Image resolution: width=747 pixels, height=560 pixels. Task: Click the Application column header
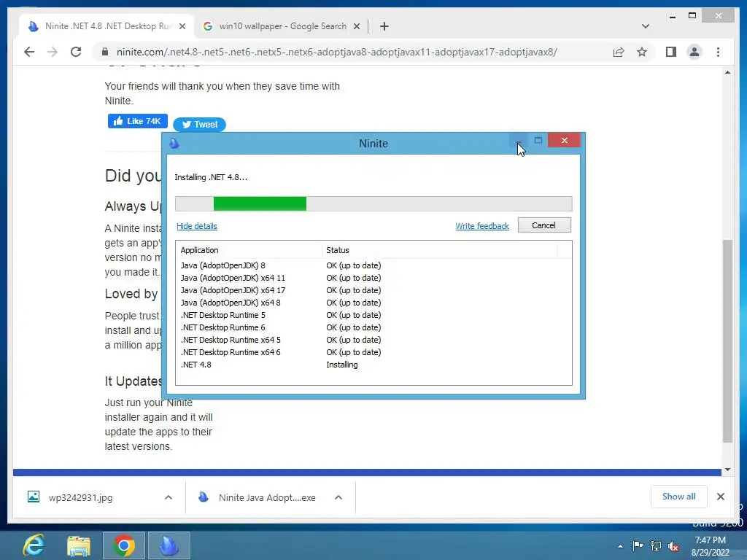pyautogui.click(x=249, y=250)
